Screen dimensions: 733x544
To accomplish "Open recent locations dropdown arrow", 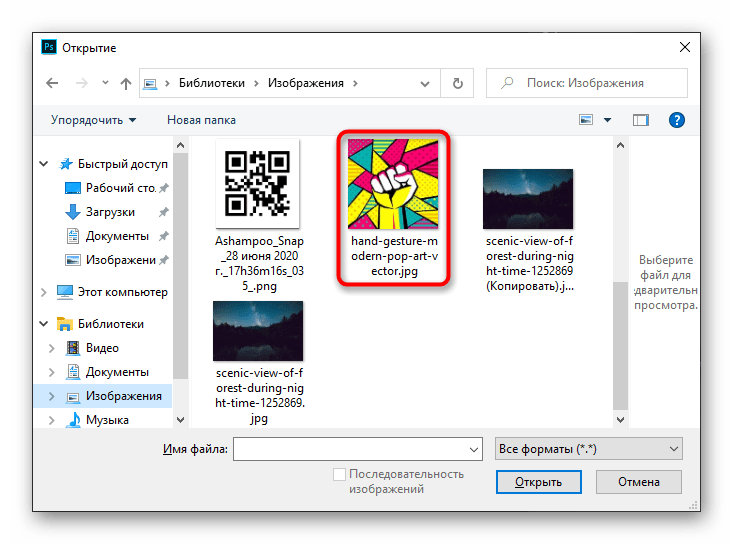I will tap(105, 83).
